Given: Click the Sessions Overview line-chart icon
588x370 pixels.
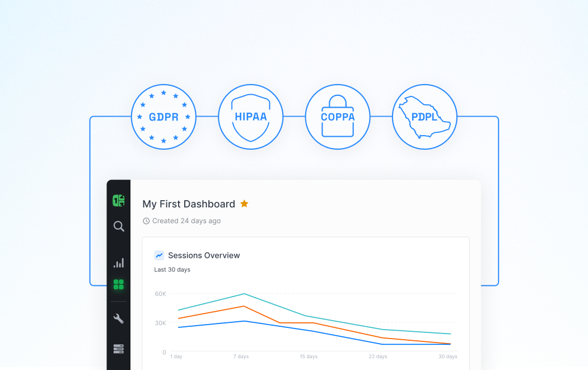Looking at the screenshot, I should pyautogui.click(x=159, y=255).
